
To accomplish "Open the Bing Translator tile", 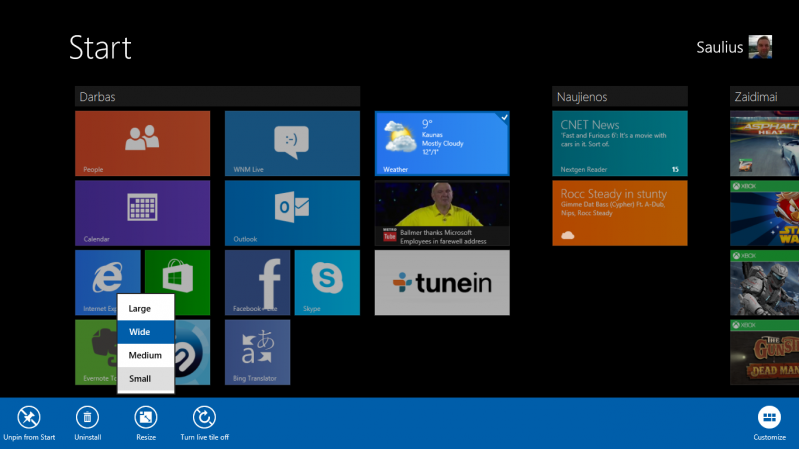I will (x=257, y=352).
